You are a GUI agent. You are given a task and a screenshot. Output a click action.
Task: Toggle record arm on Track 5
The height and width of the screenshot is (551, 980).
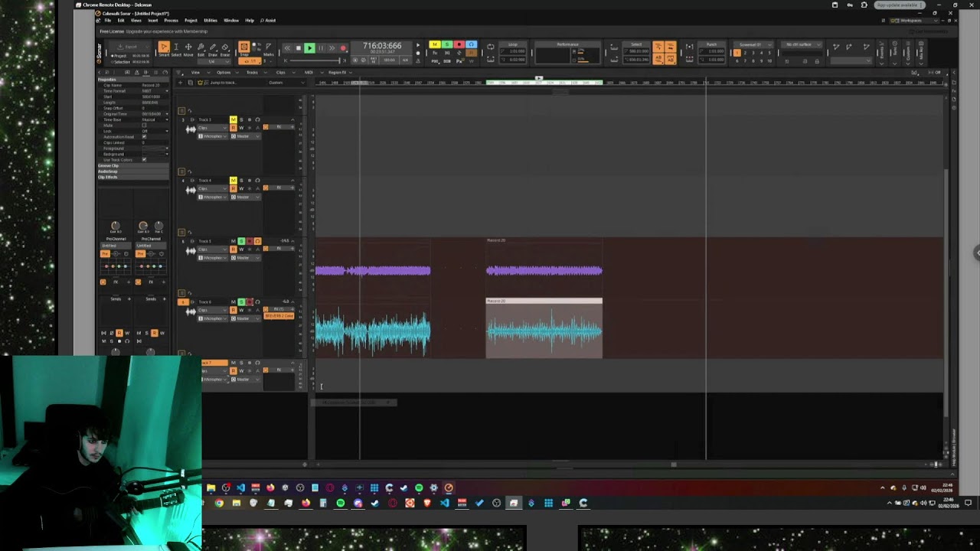(250, 241)
